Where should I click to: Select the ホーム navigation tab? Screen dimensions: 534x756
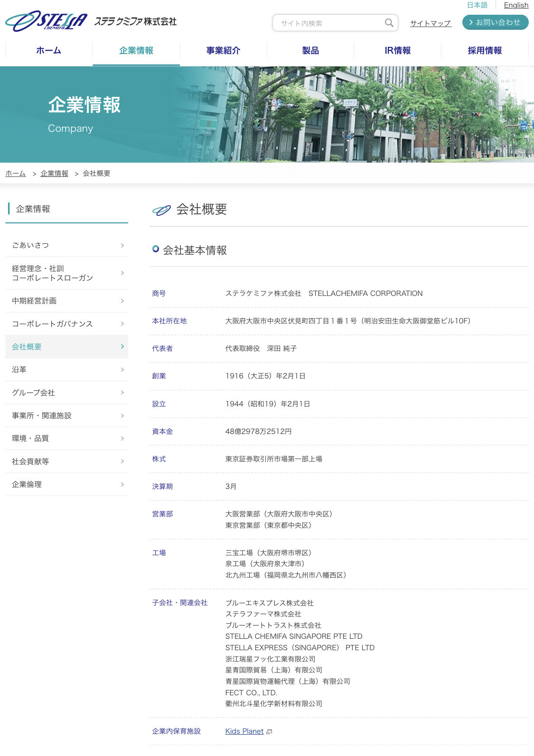tap(48, 50)
